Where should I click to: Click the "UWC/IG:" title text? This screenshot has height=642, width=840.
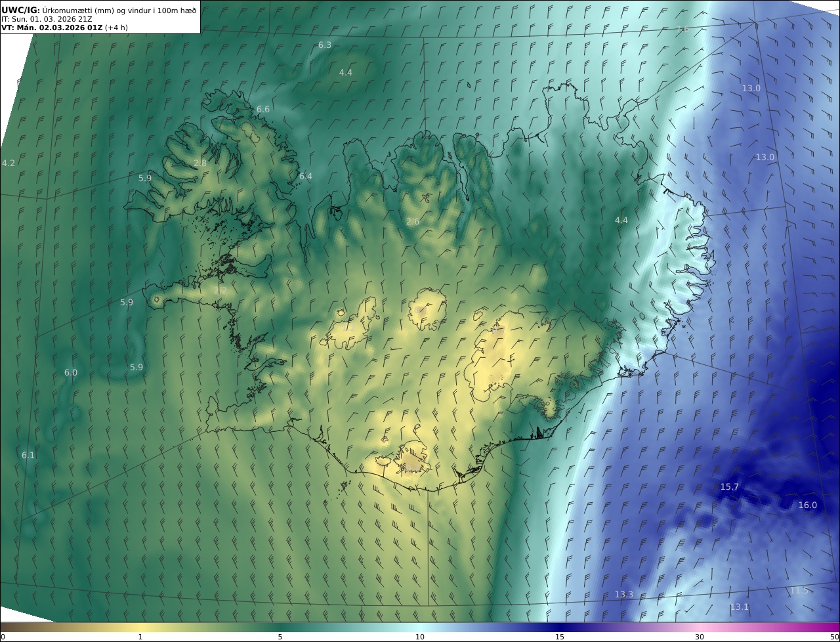[20, 10]
